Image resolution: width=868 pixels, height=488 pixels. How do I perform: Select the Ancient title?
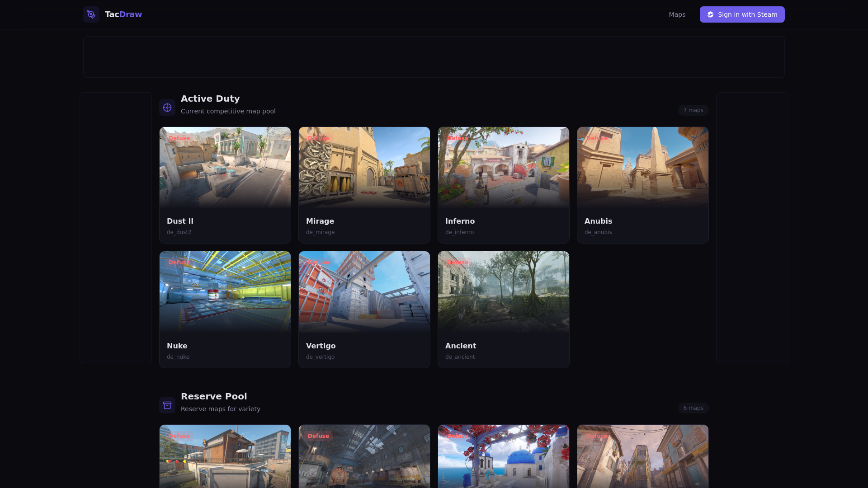click(x=461, y=346)
